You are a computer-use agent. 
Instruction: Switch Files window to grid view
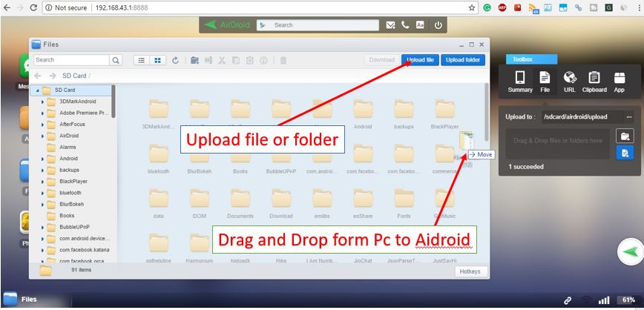point(157,60)
